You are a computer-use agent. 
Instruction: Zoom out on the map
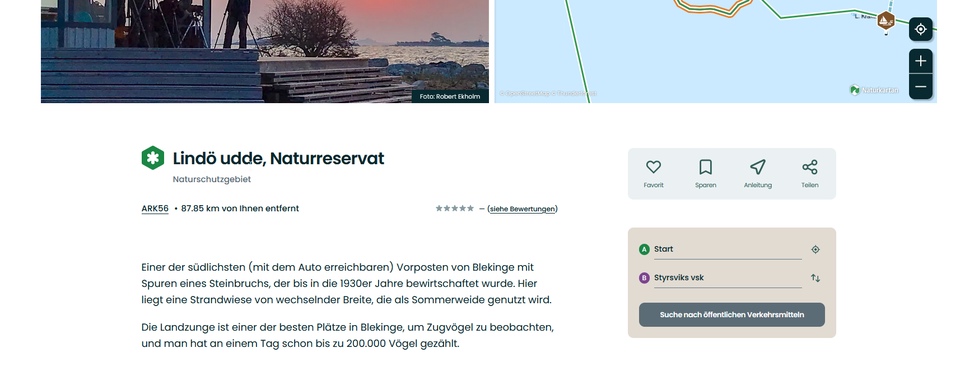pos(920,87)
